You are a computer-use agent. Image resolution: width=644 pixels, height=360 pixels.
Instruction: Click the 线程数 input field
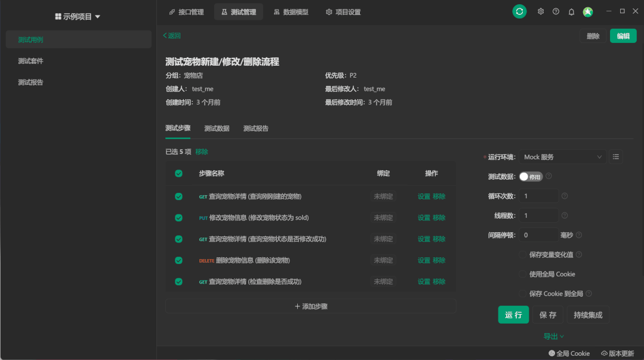538,215
